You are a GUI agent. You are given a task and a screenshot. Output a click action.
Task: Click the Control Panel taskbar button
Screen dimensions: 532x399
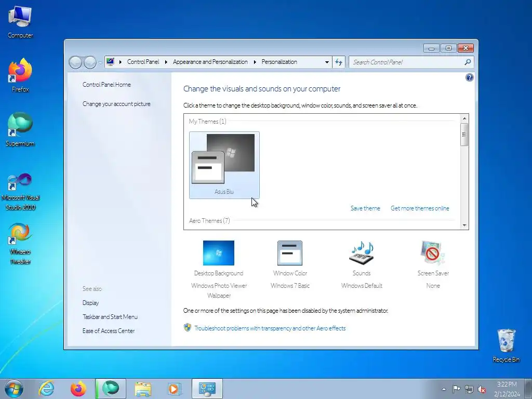(x=207, y=389)
